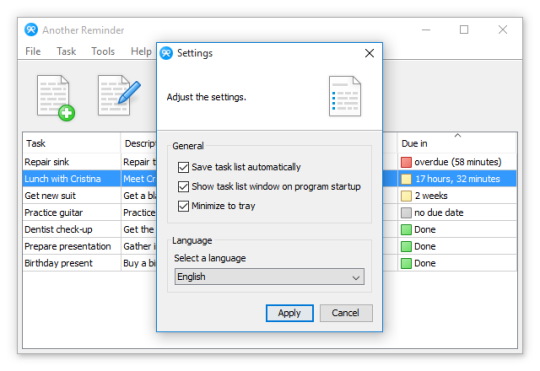Click gray swatch beside no due date

[x=406, y=213]
